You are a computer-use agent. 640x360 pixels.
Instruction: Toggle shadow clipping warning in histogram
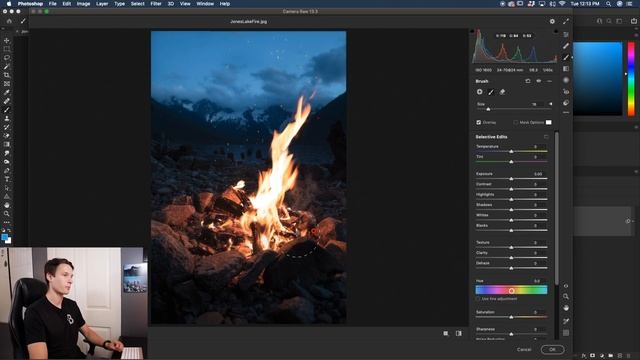(473, 31)
